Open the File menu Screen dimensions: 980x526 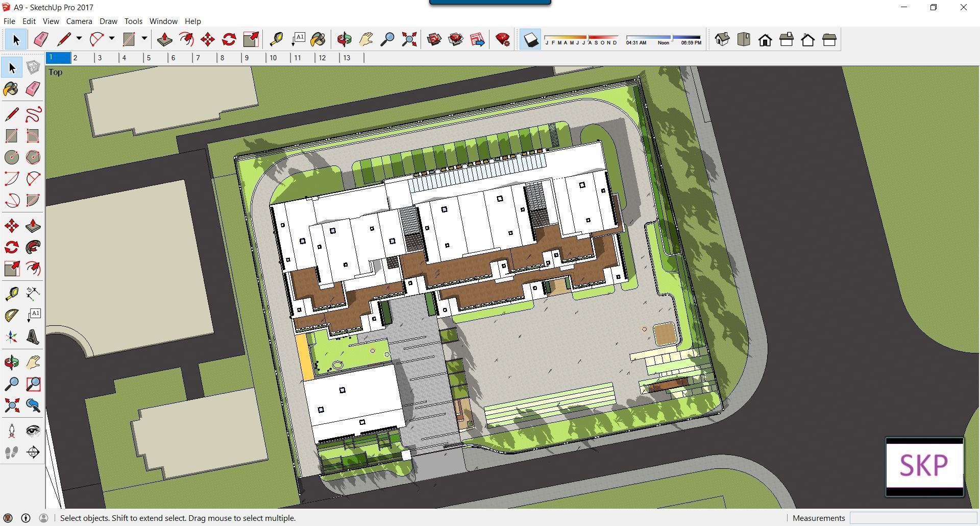tap(9, 21)
